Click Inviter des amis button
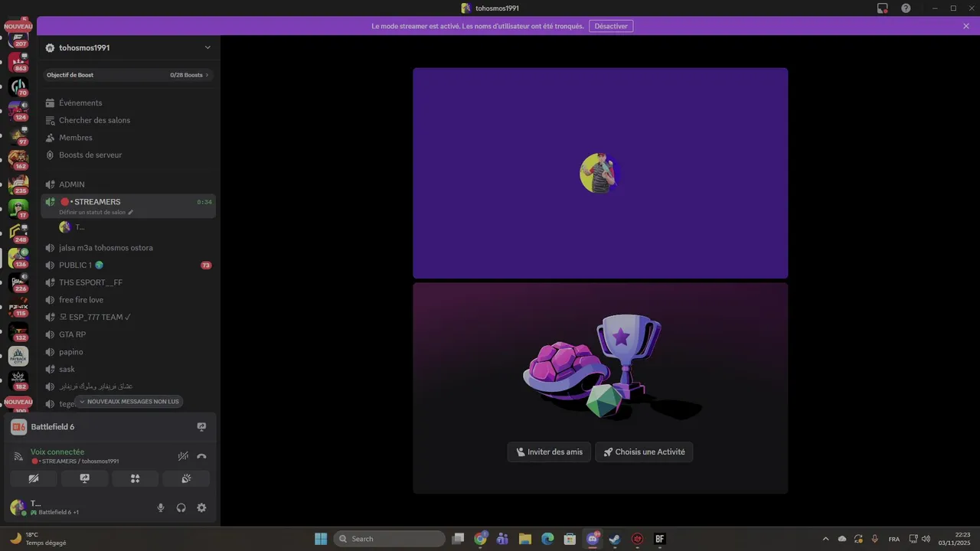 coord(549,452)
